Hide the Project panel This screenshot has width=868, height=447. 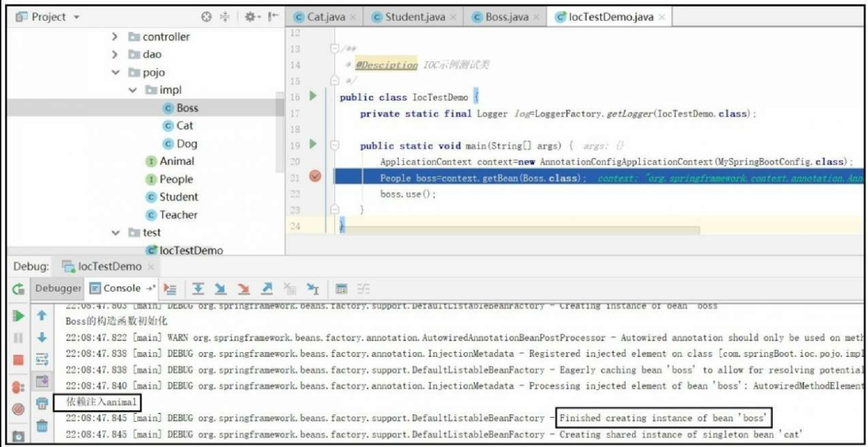(x=273, y=17)
